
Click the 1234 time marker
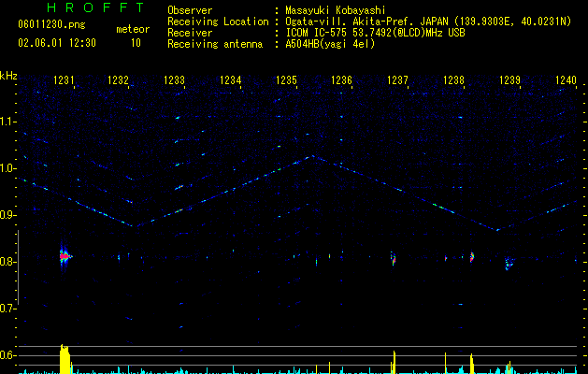[230, 80]
